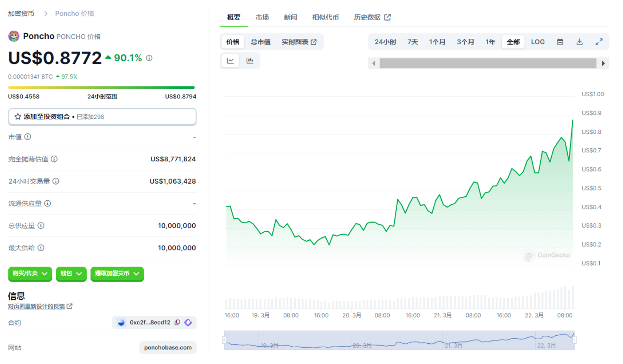Switch to line chart view

tap(230, 60)
